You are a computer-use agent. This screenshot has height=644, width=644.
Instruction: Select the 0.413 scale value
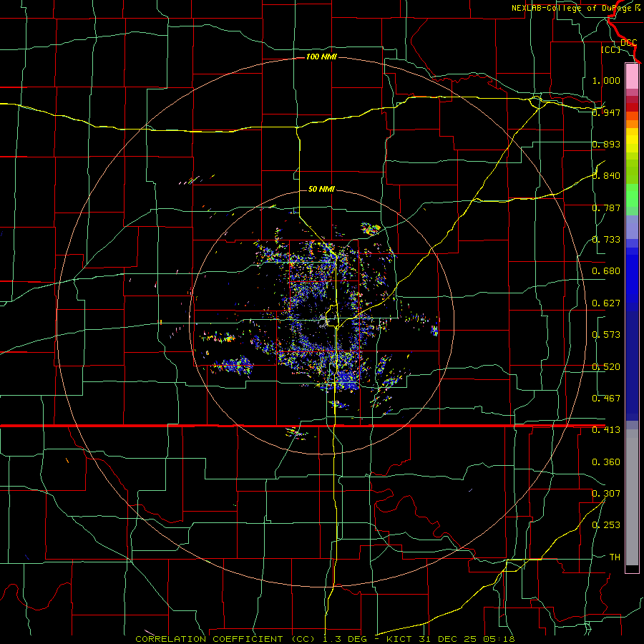tap(606, 430)
